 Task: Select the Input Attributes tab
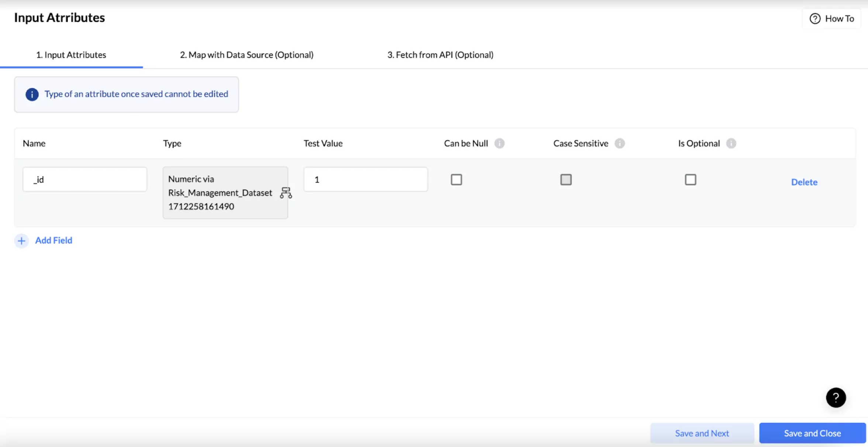click(71, 55)
